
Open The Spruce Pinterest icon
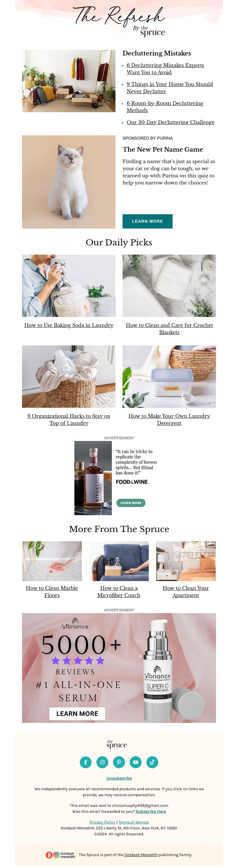(x=119, y=762)
